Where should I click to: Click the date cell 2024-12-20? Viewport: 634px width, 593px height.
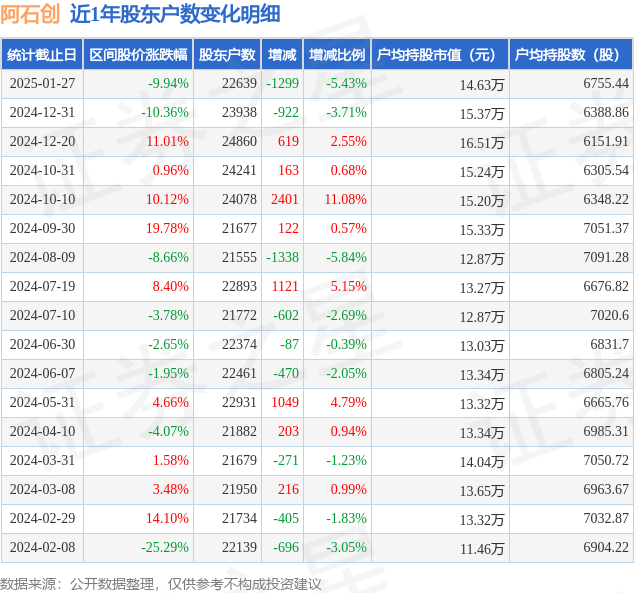click(42, 141)
